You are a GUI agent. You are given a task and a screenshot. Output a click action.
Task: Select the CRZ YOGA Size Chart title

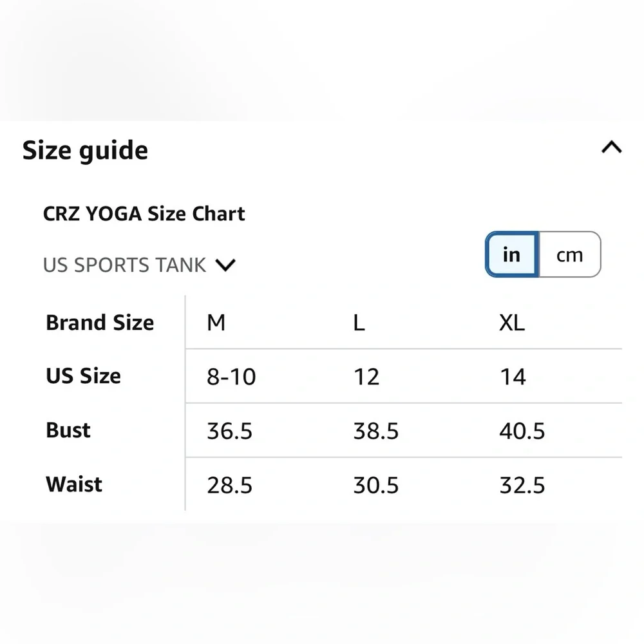pyautogui.click(x=144, y=213)
